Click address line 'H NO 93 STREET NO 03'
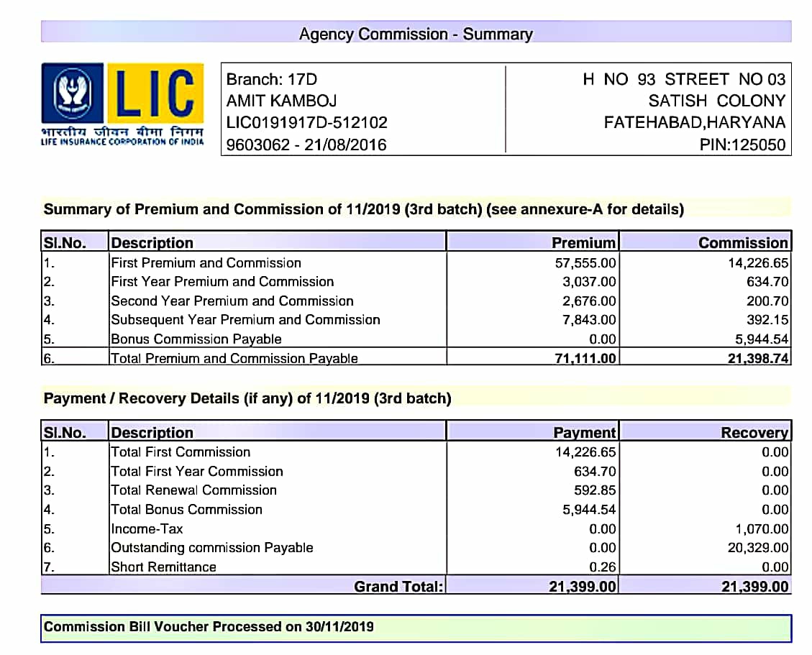The image size is (812, 655). pyautogui.click(x=684, y=79)
